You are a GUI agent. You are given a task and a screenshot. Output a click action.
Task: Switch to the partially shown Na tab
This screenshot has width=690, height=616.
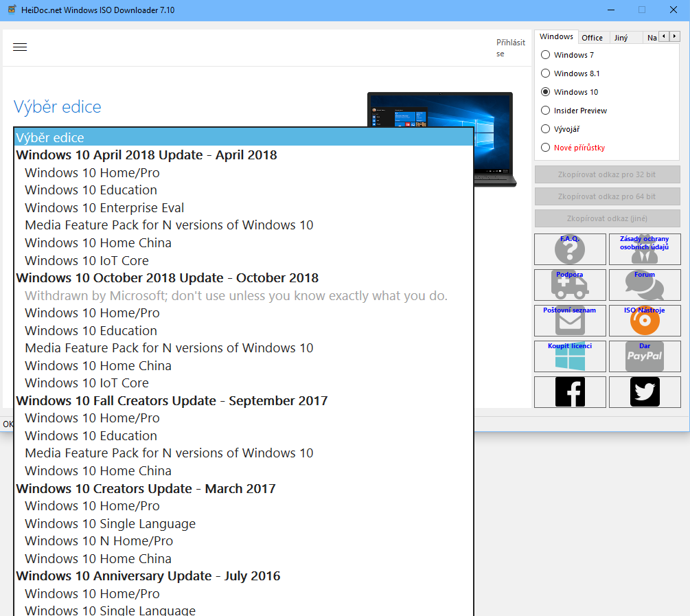(652, 38)
